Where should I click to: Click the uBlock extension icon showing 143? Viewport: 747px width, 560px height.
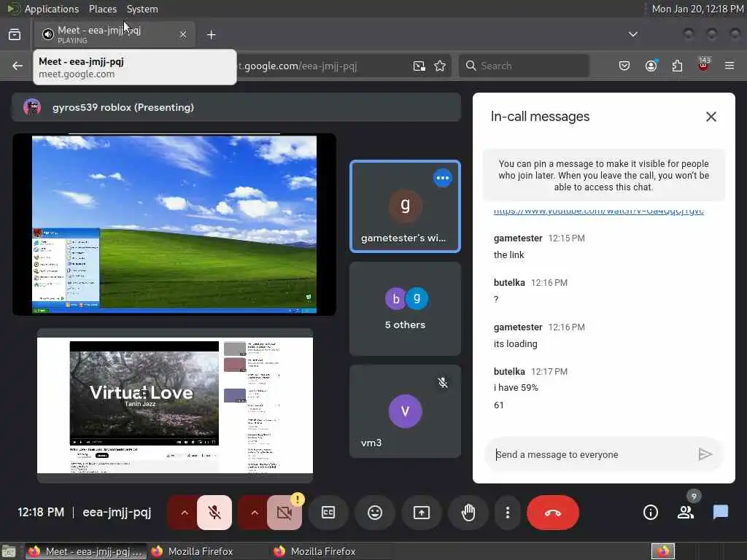[704, 65]
